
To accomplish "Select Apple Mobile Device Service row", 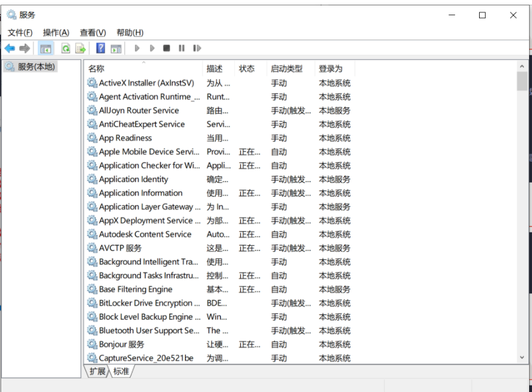I will coord(219,151).
